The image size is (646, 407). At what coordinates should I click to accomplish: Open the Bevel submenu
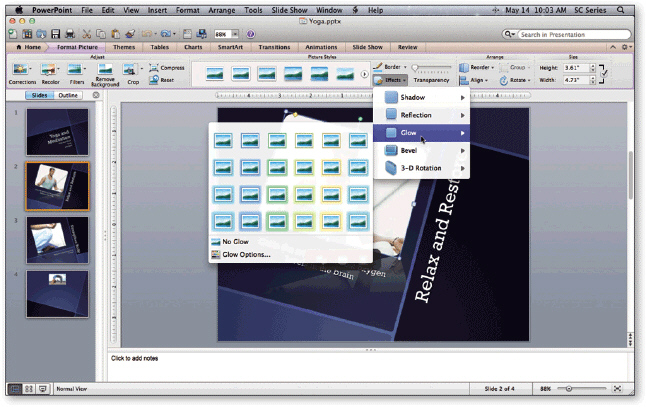(x=421, y=150)
